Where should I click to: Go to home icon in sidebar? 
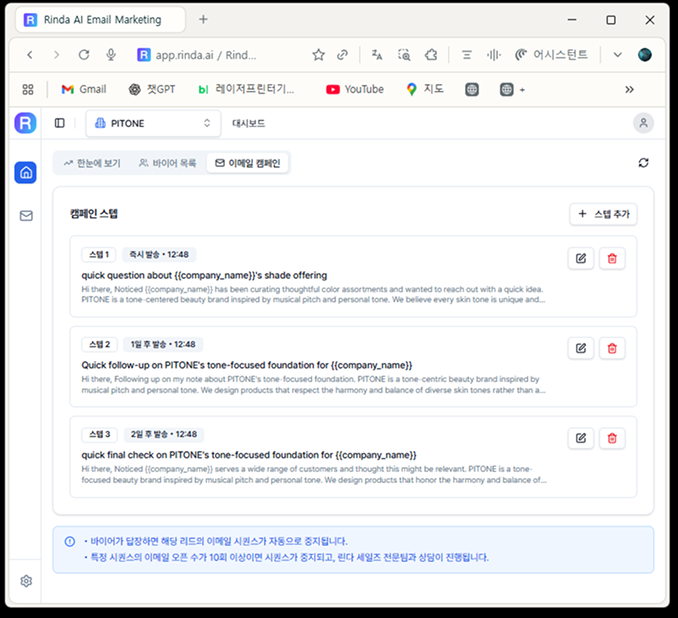tap(26, 173)
